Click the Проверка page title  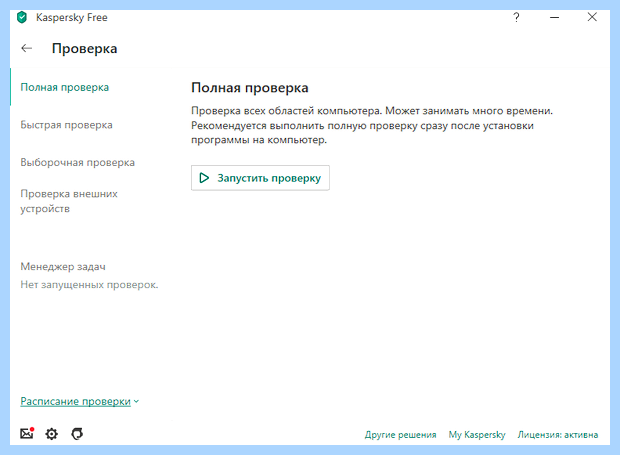[x=85, y=49]
